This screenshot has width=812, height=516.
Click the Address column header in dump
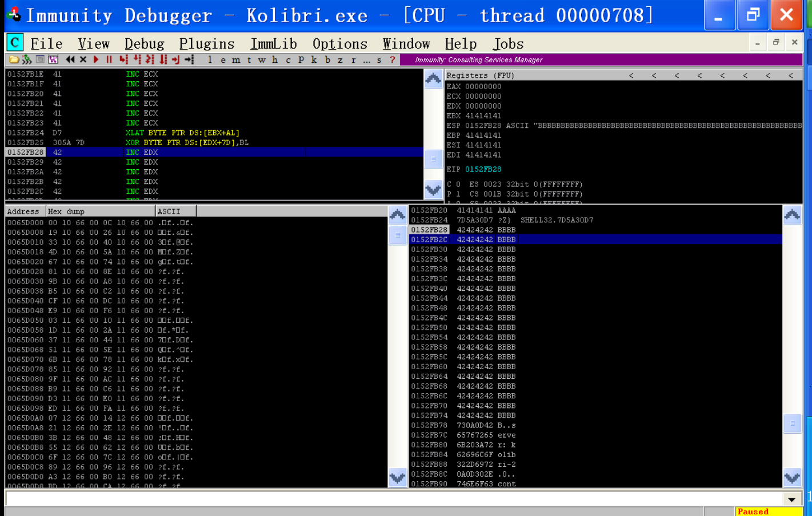[26, 211]
